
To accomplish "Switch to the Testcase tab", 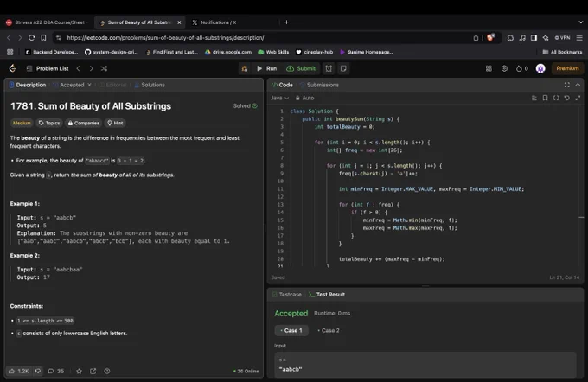I will tap(287, 295).
